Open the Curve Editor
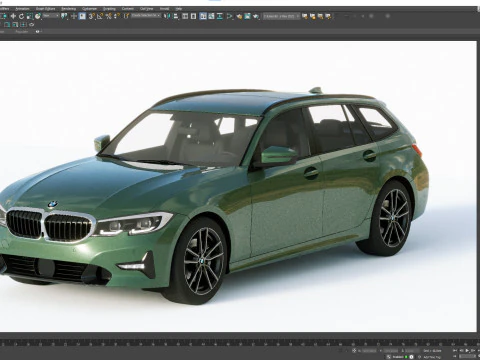The width and height of the screenshot is (480, 360). (x=211, y=16)
